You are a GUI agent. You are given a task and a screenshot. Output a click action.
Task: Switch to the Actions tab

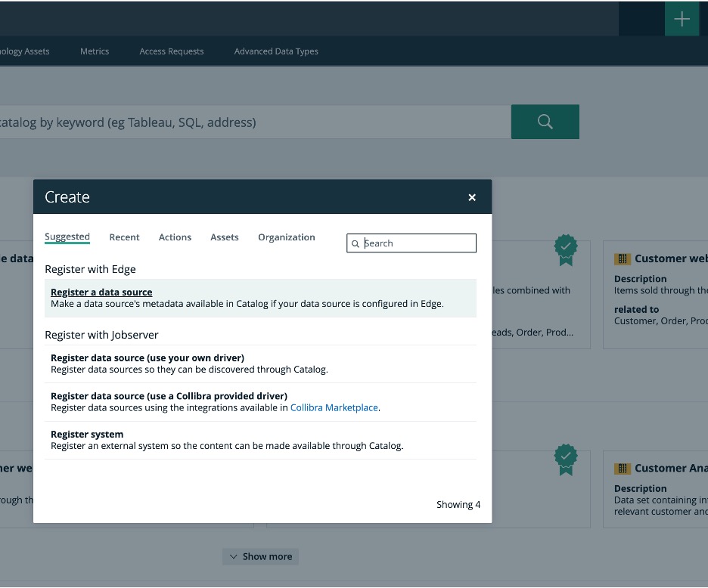[x=175, y=237]
